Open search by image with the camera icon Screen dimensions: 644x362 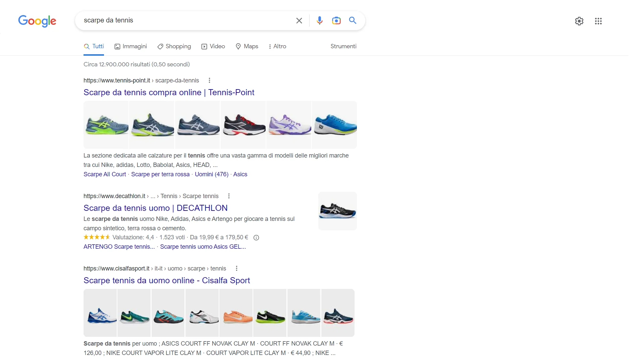336,20
